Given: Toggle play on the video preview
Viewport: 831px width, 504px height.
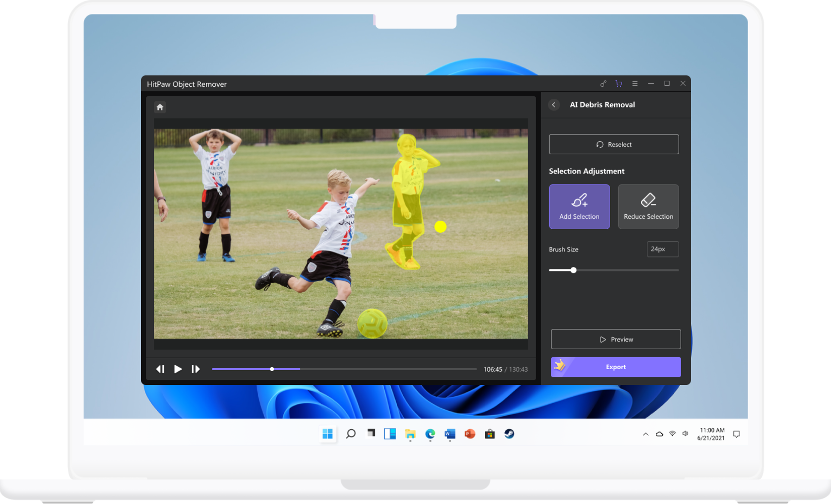Looking at the screenshot, I should pos(178,369).
